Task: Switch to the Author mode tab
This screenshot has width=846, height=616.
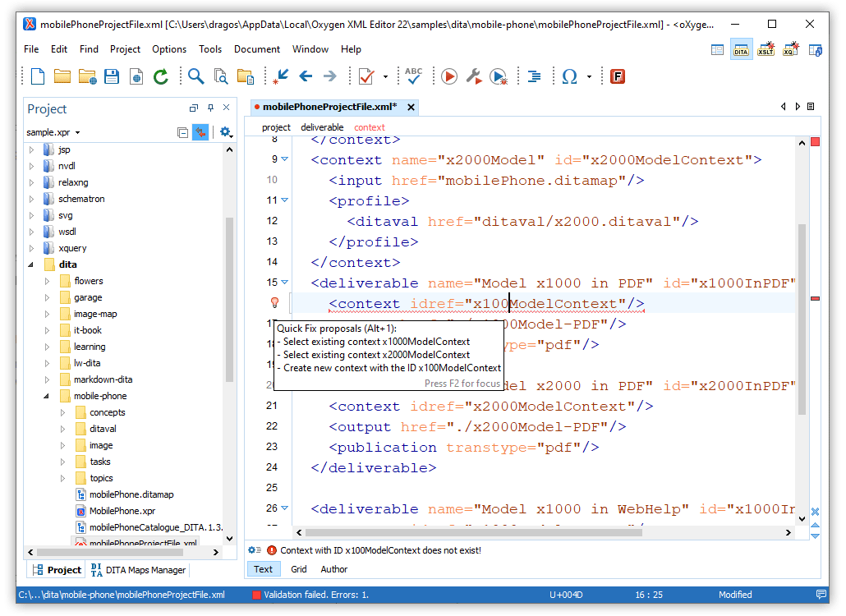Action: pos(334,569)
